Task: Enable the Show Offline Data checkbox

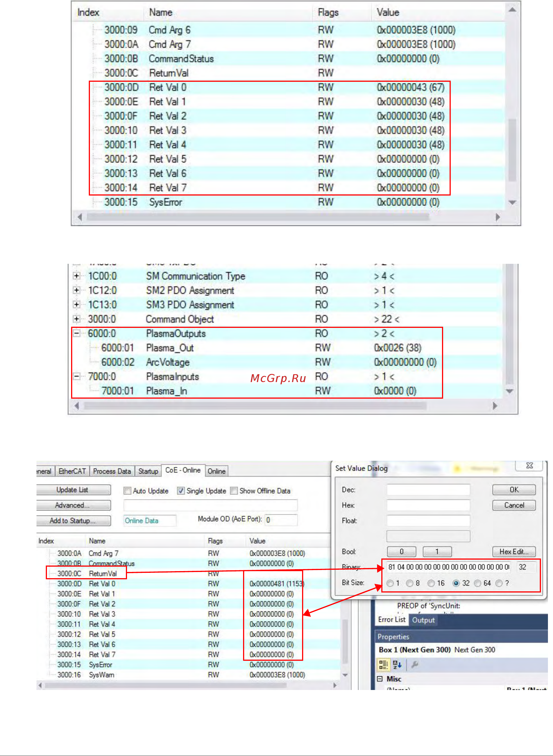Action: 234,491
